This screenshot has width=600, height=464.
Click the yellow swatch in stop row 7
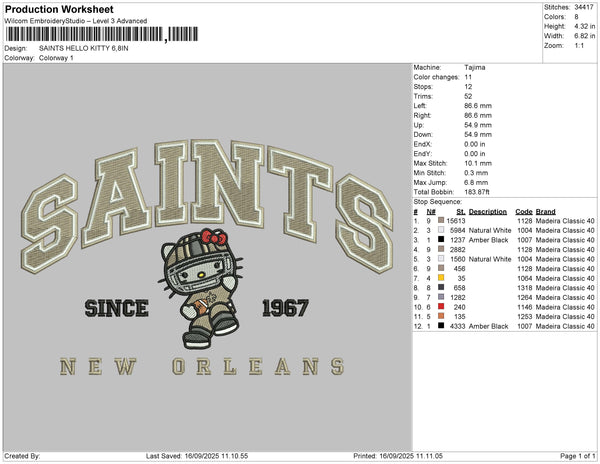(x=441, y=278)
